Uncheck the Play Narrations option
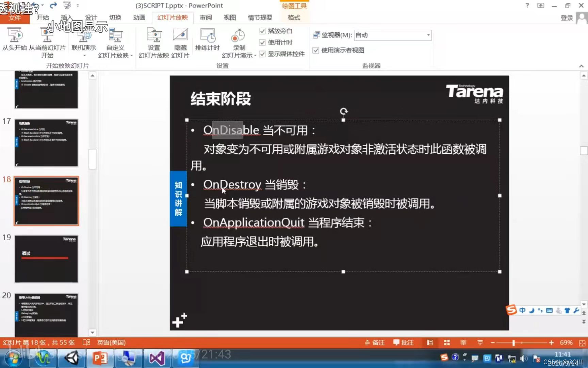Viewport: 588px width, 368px height. click(262, 31)
